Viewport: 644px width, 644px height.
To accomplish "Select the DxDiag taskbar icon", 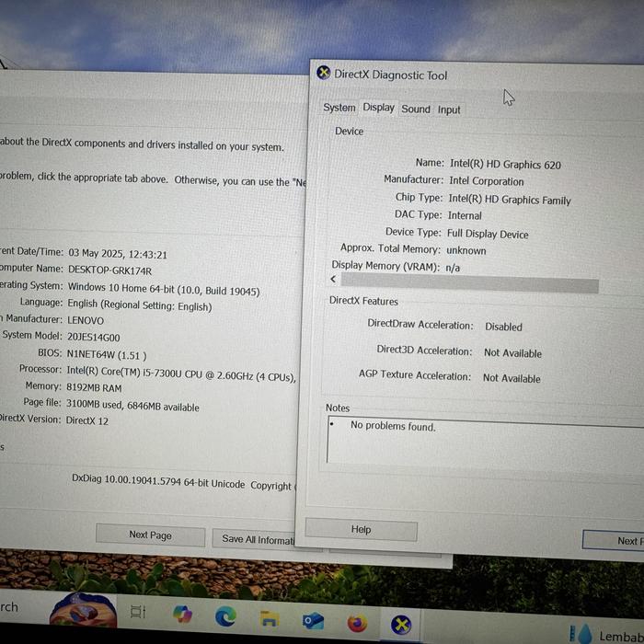I will coord(401,626).
